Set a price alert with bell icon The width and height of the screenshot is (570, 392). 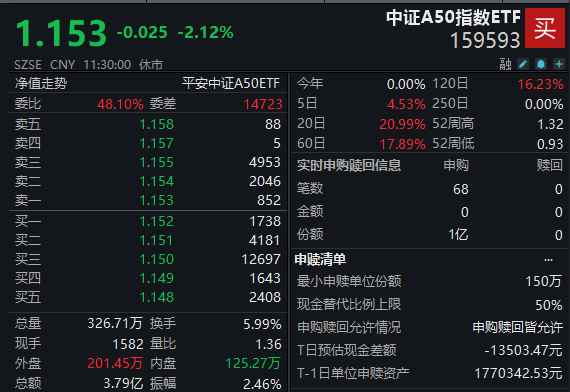[x=541, y=64]
